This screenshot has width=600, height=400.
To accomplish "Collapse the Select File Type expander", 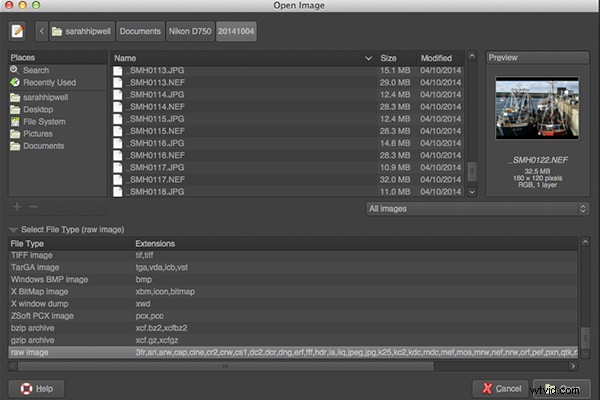I will pyautogui.click(x=14, y=230).
